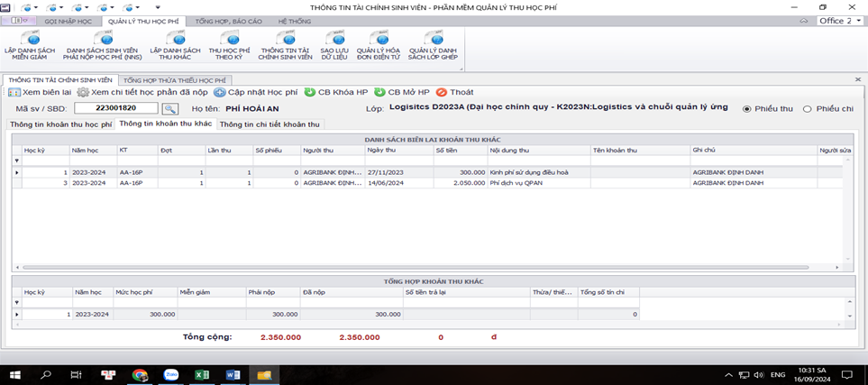Open Quản lý danh sách lớp ghép

[x=433, y=46]
